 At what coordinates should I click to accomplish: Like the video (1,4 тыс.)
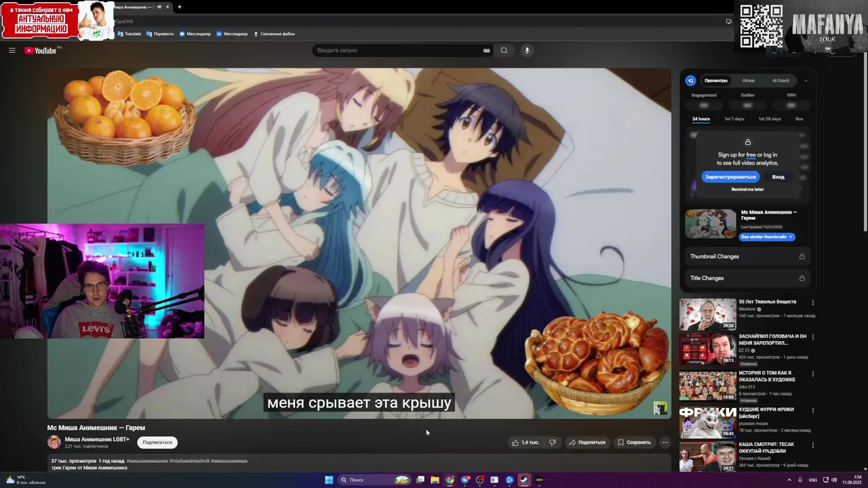[x=526, y=443]
